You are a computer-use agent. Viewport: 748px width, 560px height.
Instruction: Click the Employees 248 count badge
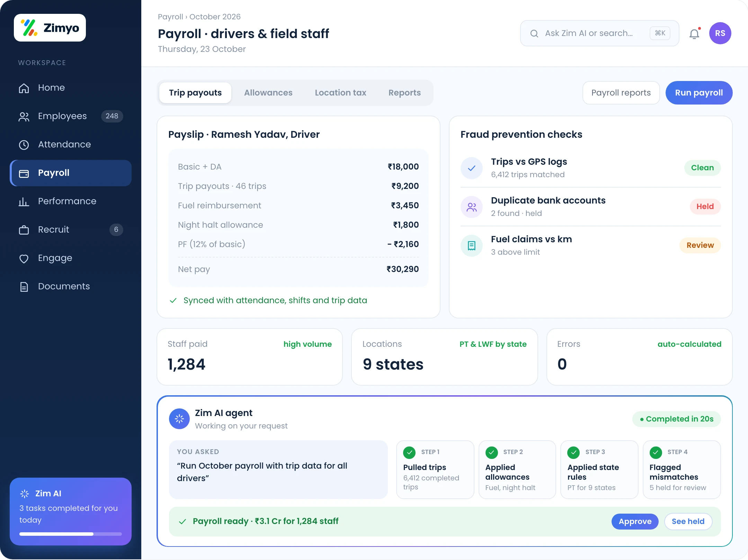[x=112, y=116]
